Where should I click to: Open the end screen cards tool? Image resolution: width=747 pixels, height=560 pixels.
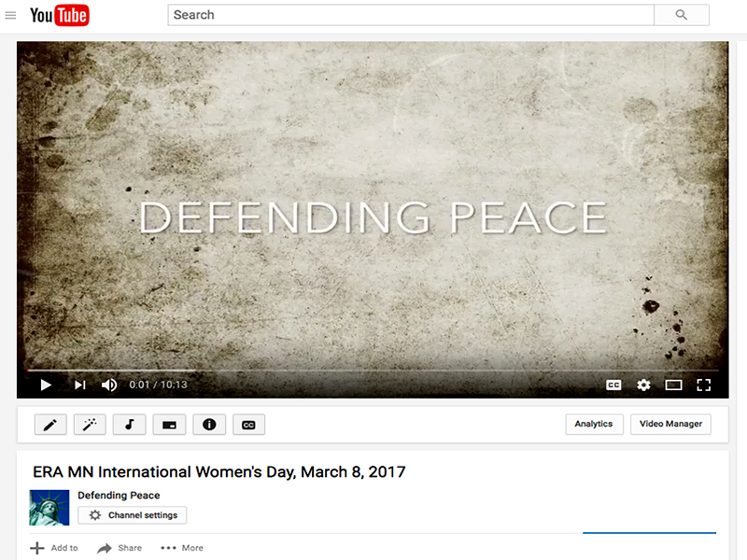pyautogui.click(x=169, y=425)
